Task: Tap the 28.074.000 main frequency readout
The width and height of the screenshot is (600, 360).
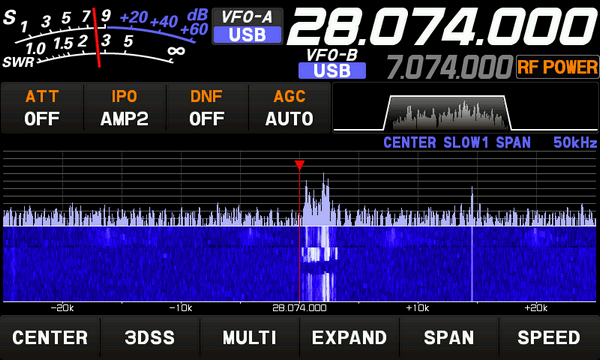Action: [x=442, y=27]
